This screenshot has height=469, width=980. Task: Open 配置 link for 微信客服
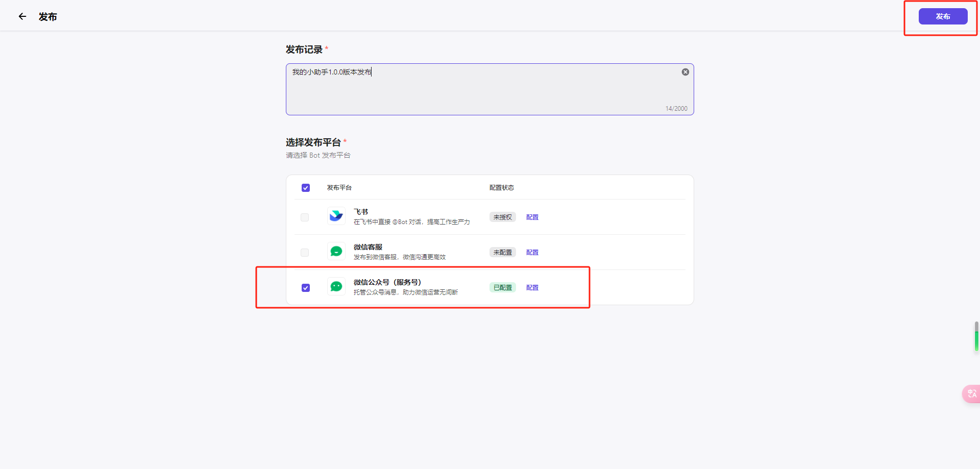532,253
